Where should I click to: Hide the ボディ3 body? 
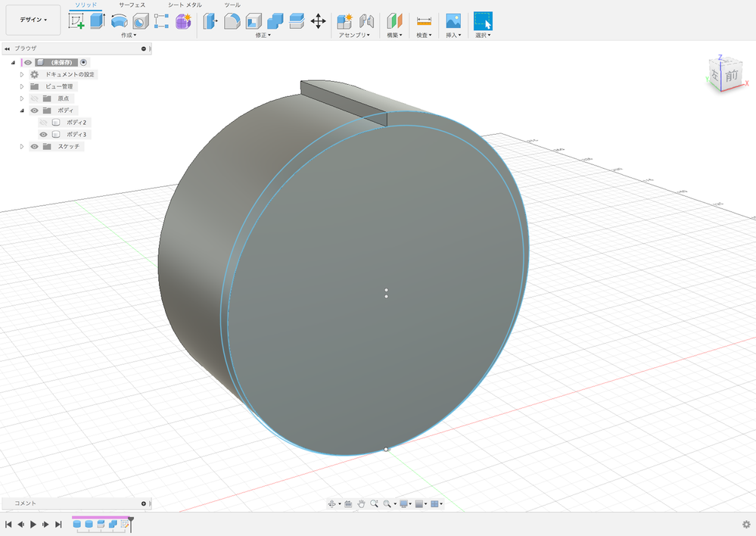[x=43, y=135]
